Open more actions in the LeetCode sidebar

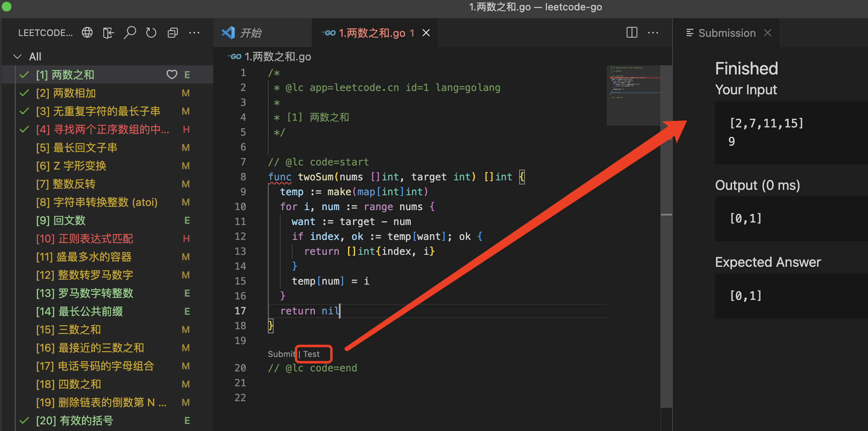[x=194, y=33]
